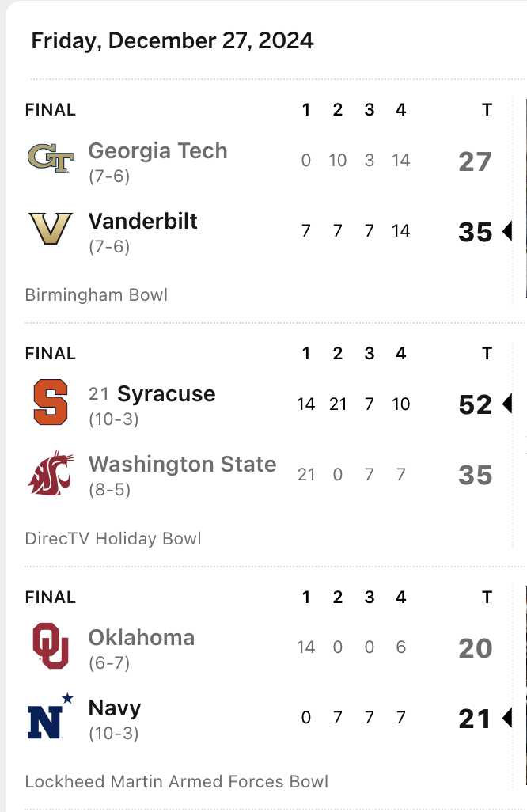Click winner arrow beside Navy's 21
Image resolution: width=527 pixels, height=812 pixels.
tap(507, 718)
